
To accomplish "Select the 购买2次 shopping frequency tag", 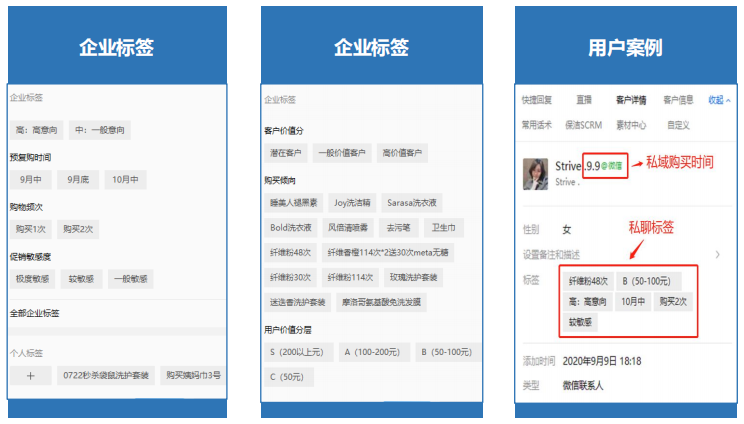I will point(80,229).
